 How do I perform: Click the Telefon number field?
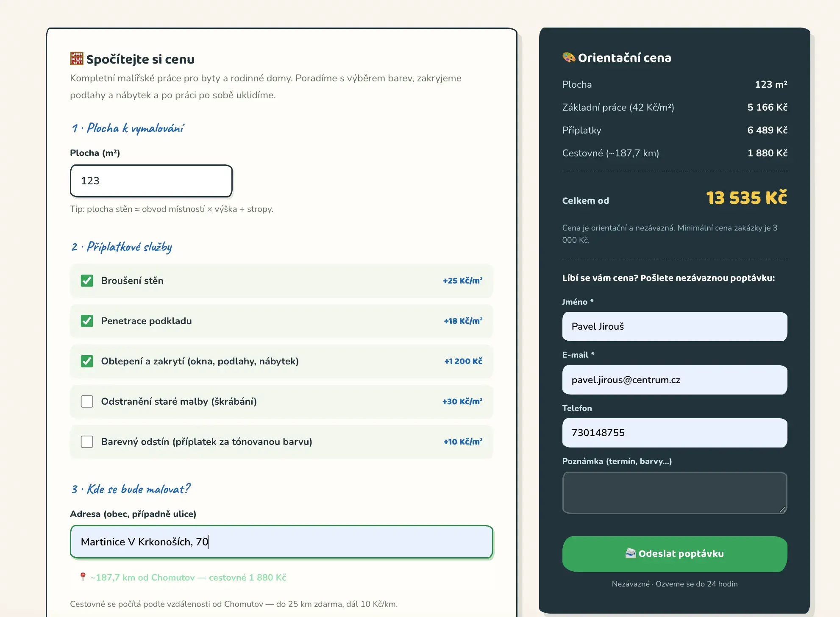[675, 433]
